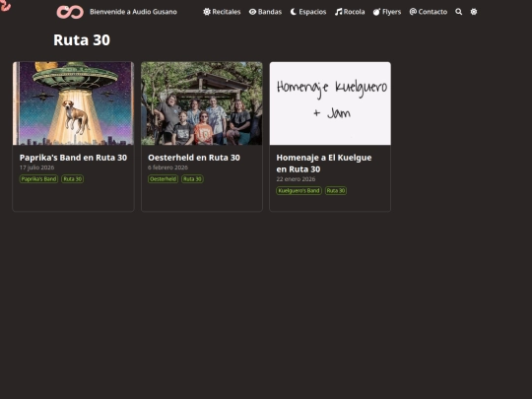Open the Audio Gusano infinity logo

click(x=70, y=12)
